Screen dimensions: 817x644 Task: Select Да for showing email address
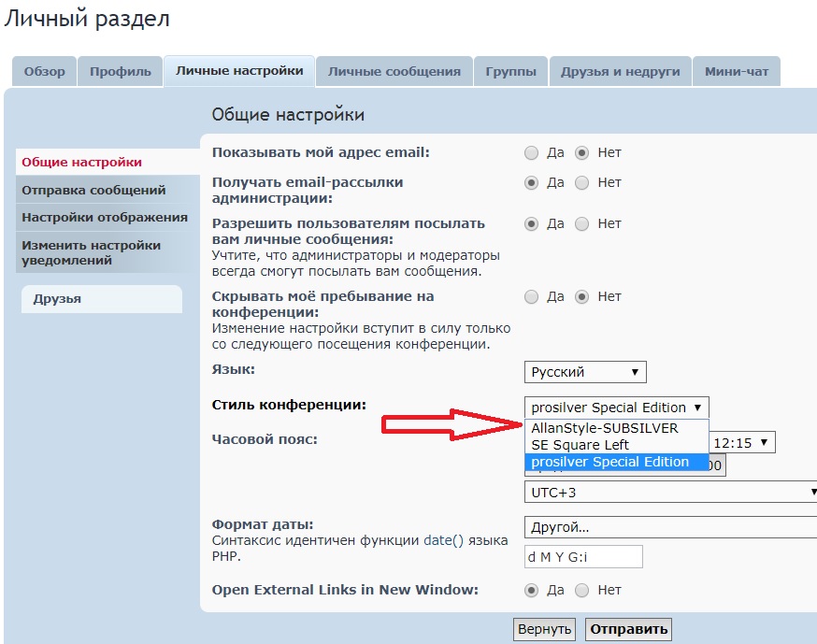(532, 153)
